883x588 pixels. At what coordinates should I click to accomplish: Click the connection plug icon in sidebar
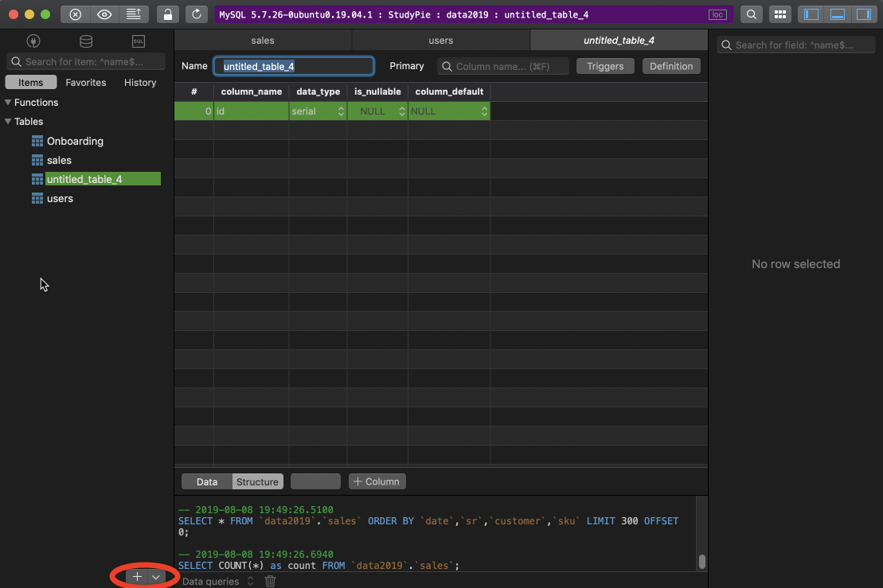point(33,41)
